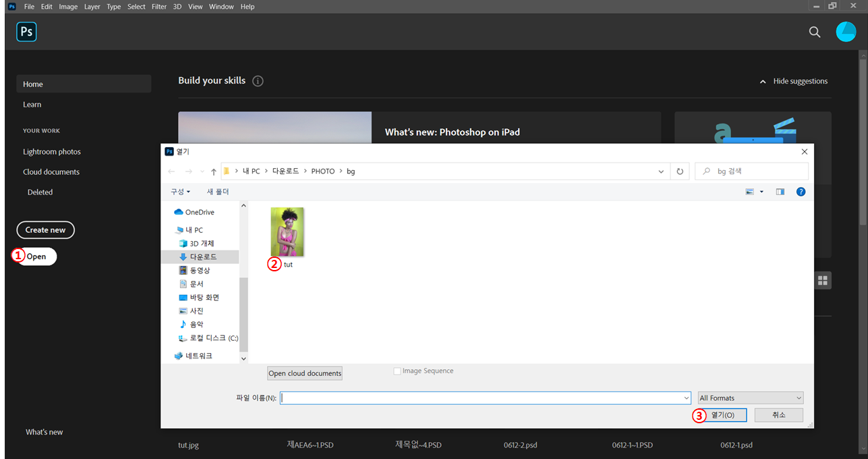Click the 취소 cancel button
Screen dimensions: 868x459
(778, 415)
